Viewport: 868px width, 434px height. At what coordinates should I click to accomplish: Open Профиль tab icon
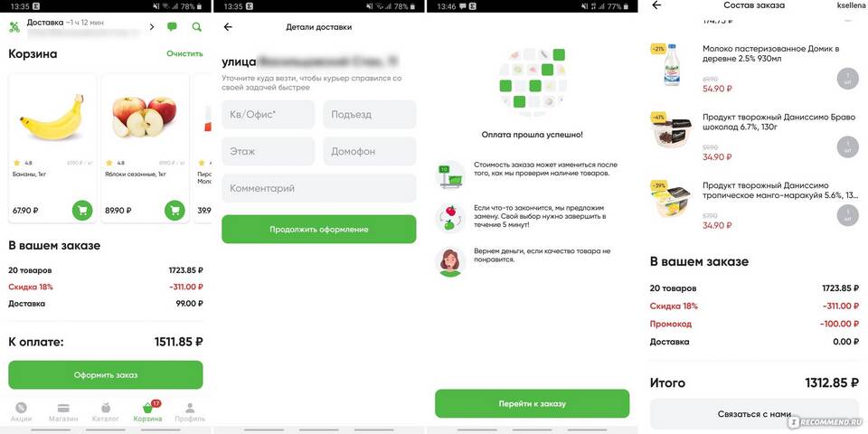[190, 412]
